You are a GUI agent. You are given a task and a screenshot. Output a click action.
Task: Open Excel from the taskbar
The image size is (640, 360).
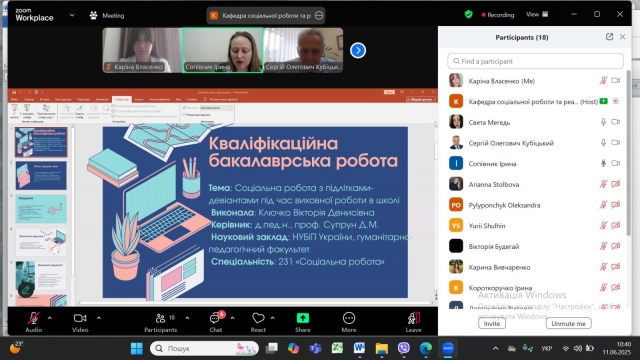pos(337,349)
